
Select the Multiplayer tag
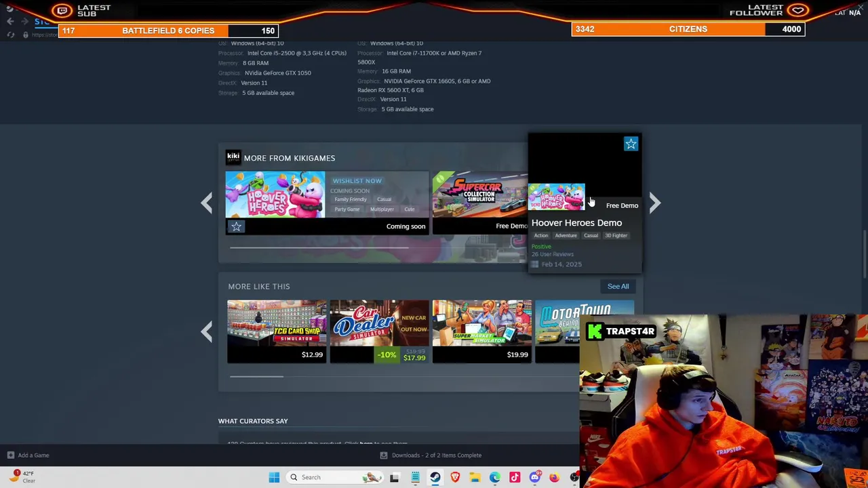(382, 209)
